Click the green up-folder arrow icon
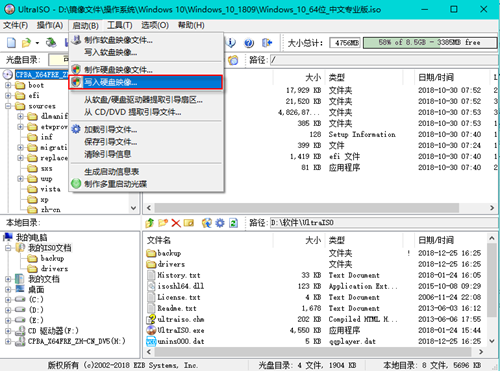 pos(150,223)
